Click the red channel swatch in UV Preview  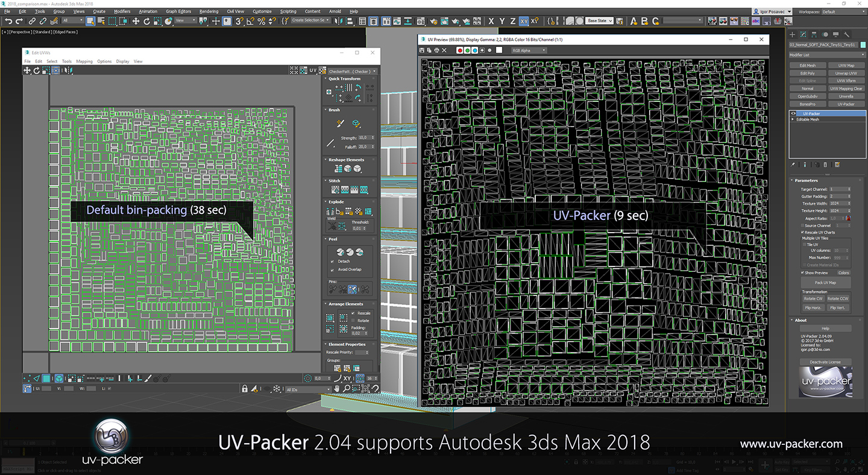click(460, 51)
